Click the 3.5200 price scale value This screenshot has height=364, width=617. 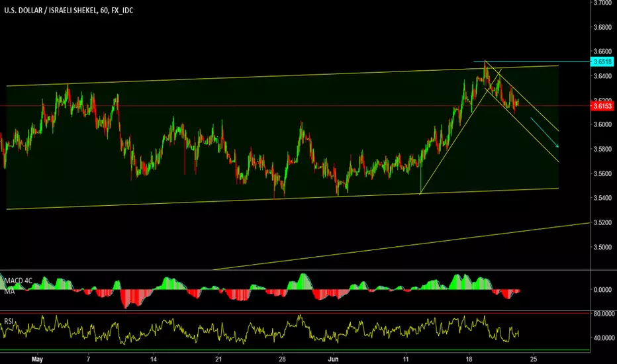[x=602, y=222]
